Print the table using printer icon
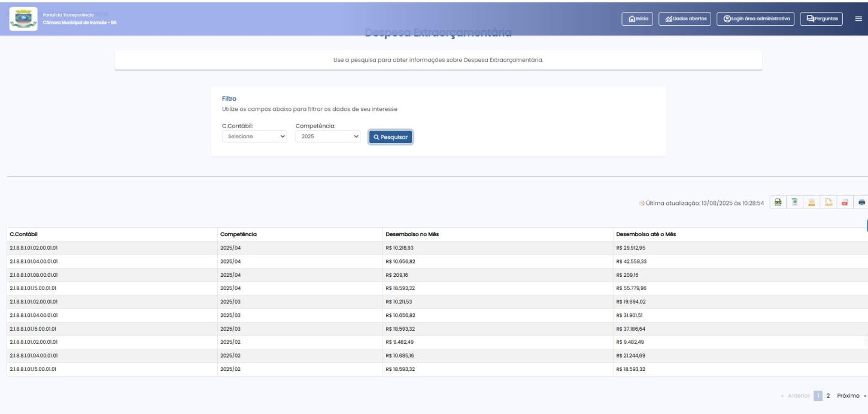The height and width of the screenshot is (414, 868). point(861,203)
